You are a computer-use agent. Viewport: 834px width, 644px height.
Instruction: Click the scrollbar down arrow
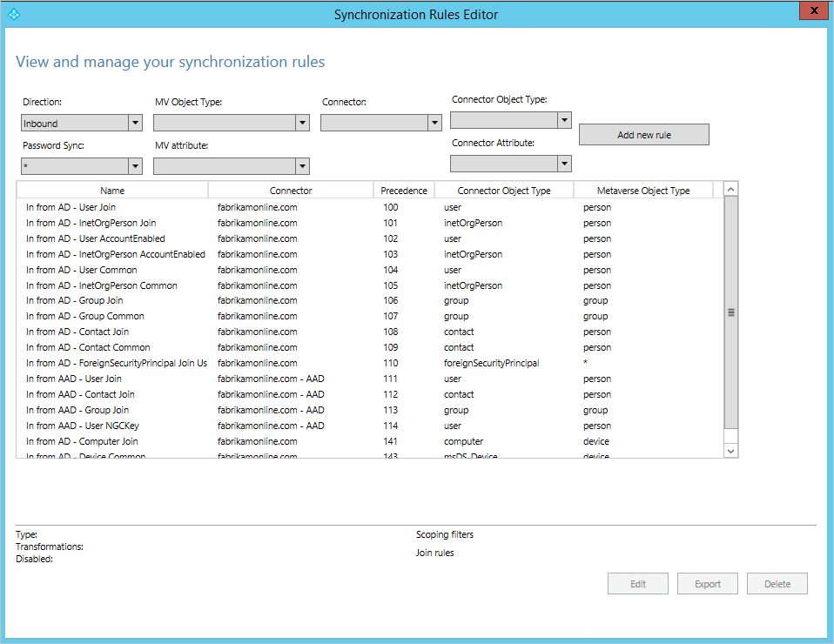pos(730,452)
